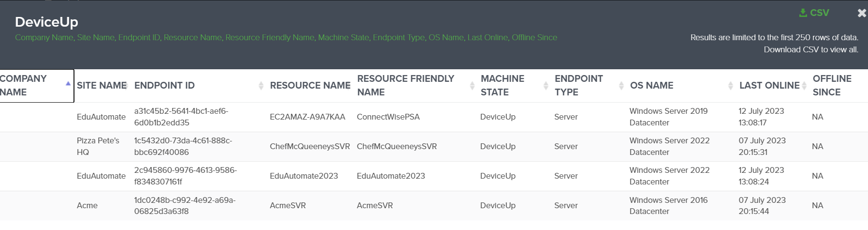Click the green column list subtitle
This screenshot has width=868, height=230.
coord(286,37)
